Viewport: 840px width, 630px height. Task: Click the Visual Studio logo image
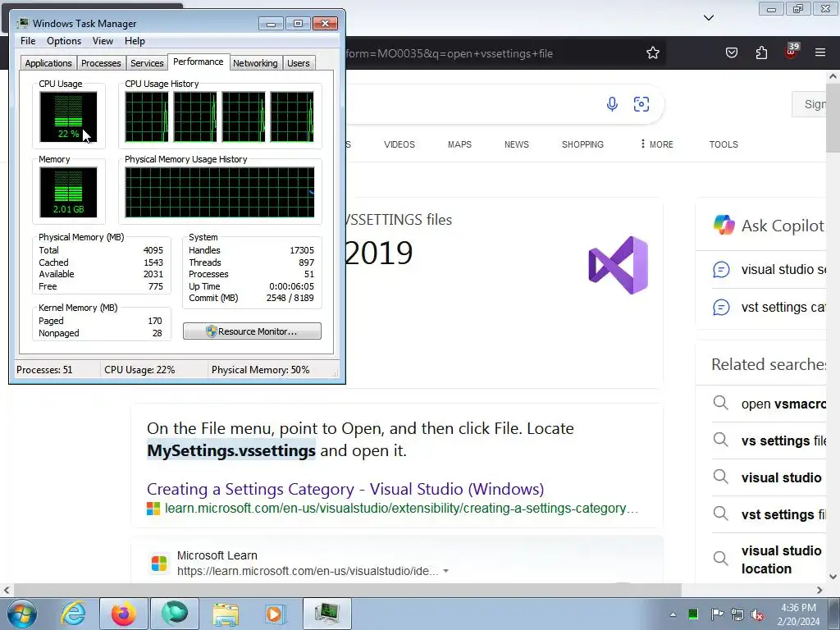click(619, 265)
